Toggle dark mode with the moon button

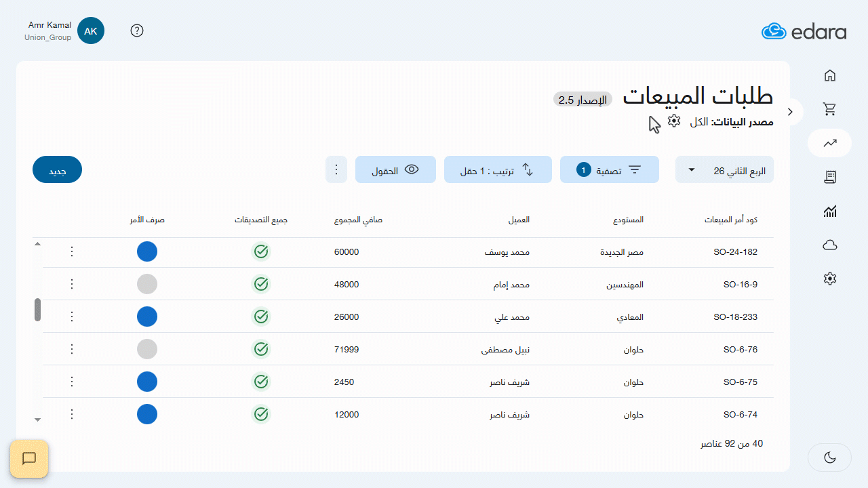coord(830,457)
